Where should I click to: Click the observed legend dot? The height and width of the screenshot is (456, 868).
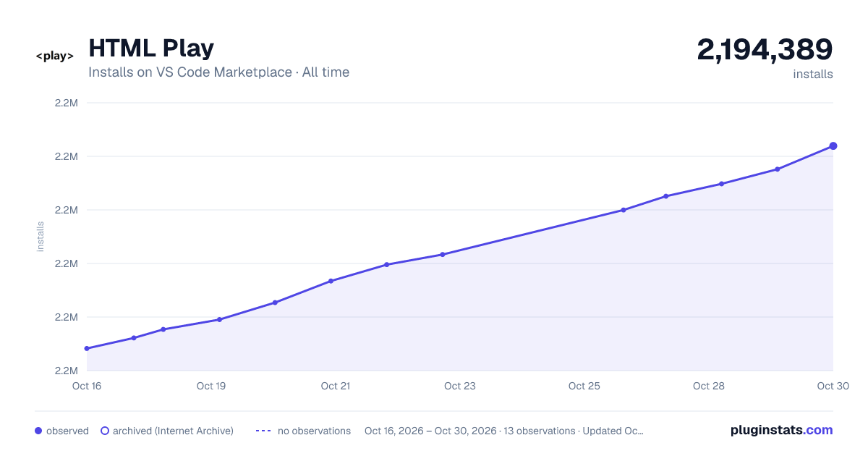(38, 431)
